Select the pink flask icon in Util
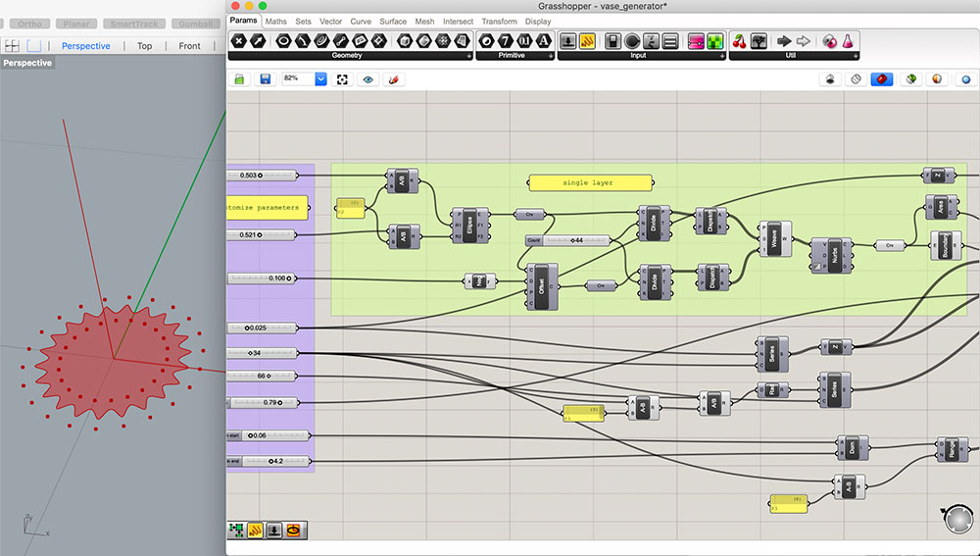This screenshot has height=556, width=980. 848,41
